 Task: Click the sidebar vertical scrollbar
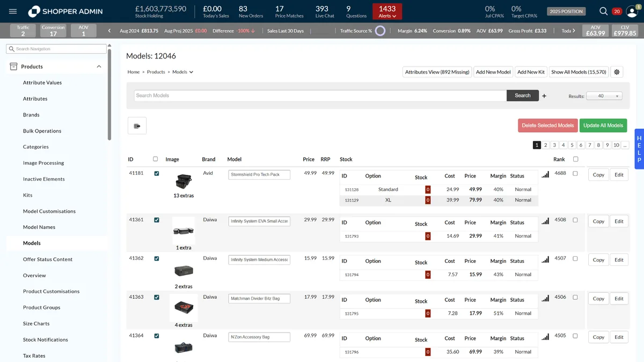point(109,94)
